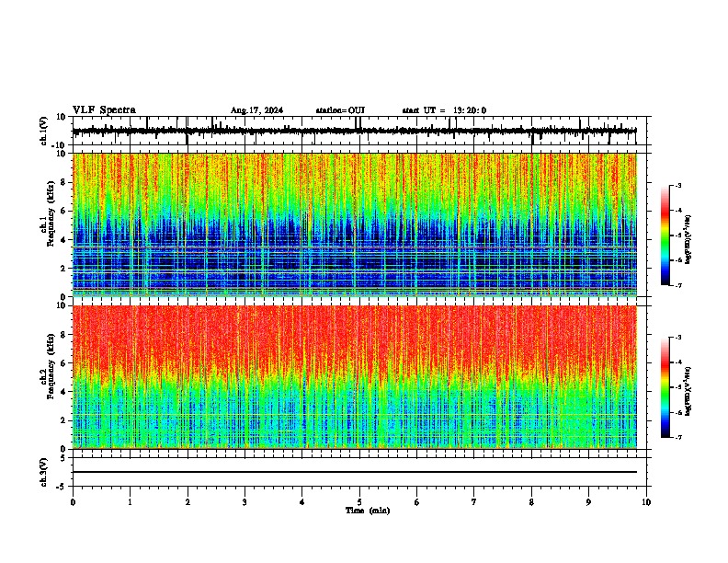Click the "-3" value atop ch.2 color bar
Screen dimensions: 728x563
click(x=677, y=338)
